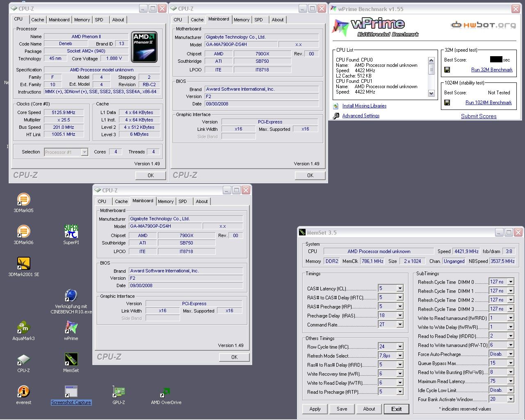Open Force Auto-Precharge dropdown
The width and height of the screenshot is (525, 420).
(x=511, y=354)
